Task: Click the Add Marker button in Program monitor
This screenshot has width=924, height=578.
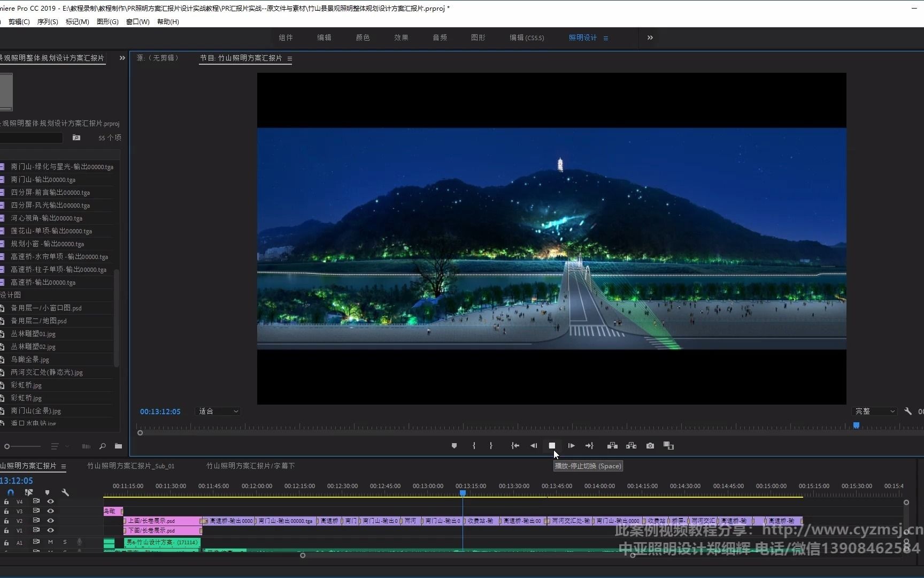Action: pos(454,446)
